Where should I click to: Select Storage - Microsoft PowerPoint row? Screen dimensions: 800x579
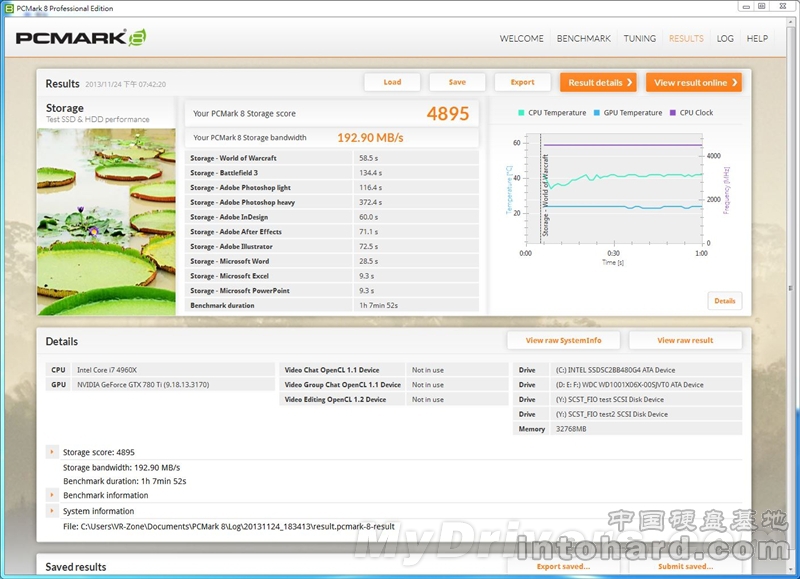tap(332, 291)
